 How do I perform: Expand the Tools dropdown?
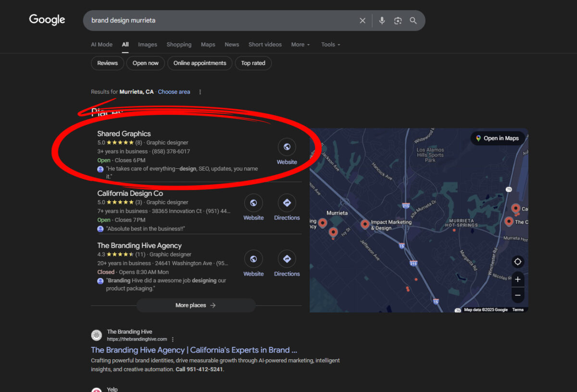(330, 44)
